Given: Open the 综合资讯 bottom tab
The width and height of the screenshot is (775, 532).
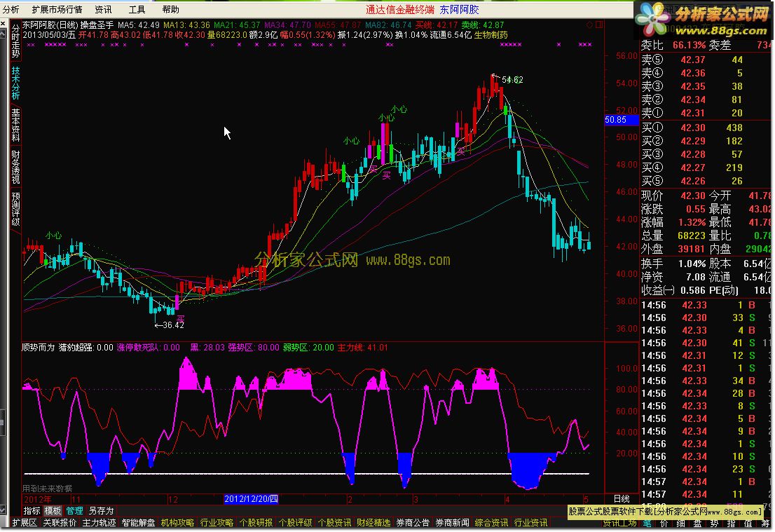Looking at the screenshot, I should [491, 523].
